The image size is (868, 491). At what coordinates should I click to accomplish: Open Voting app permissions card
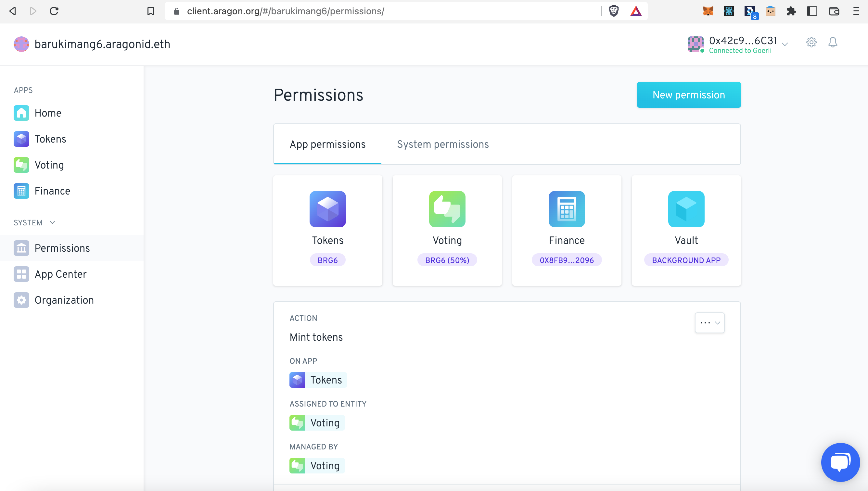click(447, 231)
